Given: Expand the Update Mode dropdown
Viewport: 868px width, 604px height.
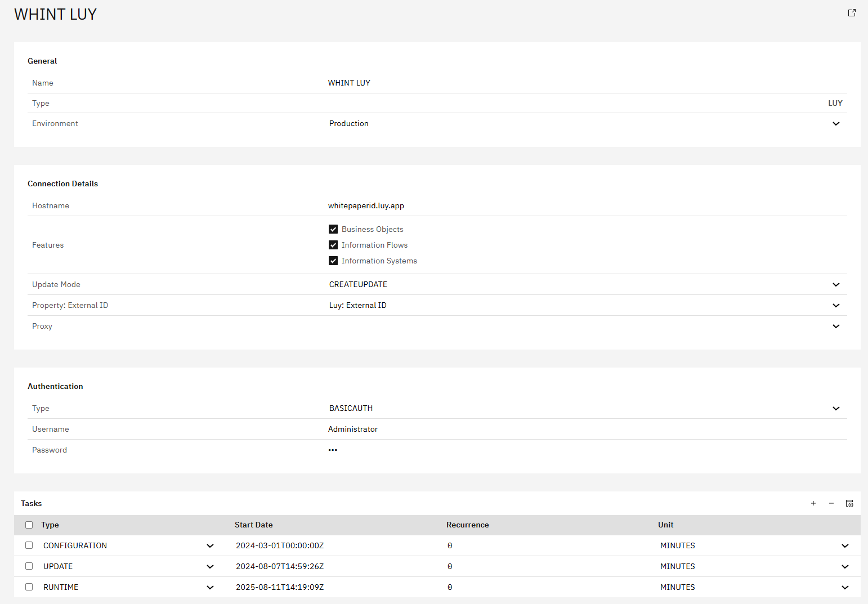Looking at the screenshot, I should pos(836,284).
